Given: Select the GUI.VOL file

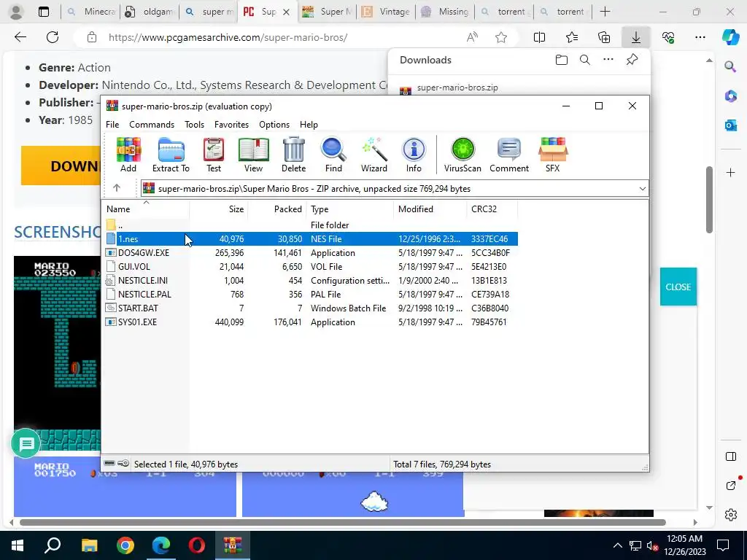Looking at the screenshot, I should (x=311, y=266).
